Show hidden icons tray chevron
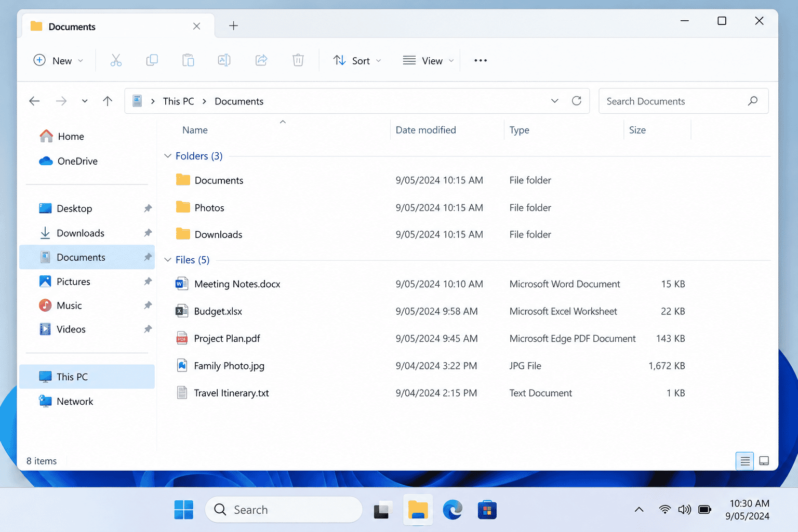Screen dimensions: 798x532 (639, 509)
